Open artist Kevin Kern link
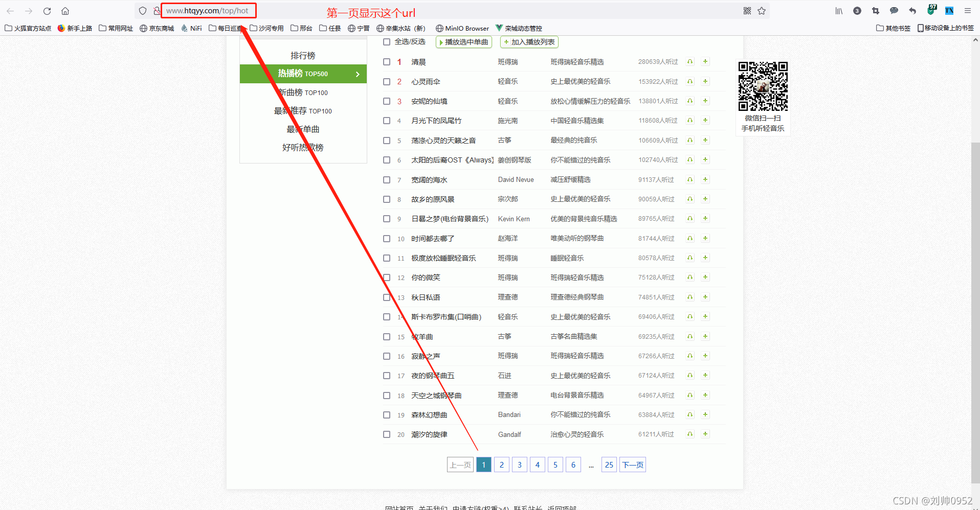 pyautogui.click(x=514, y=219)
